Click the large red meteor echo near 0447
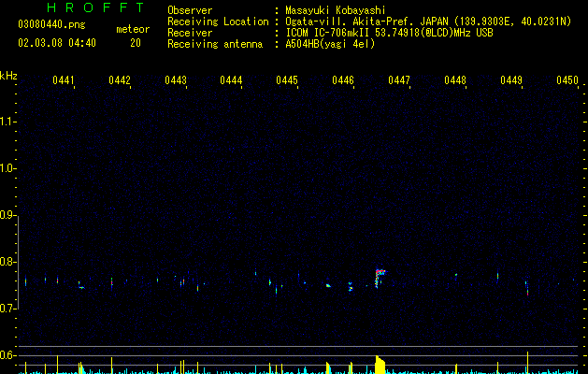 click(380, 278)
